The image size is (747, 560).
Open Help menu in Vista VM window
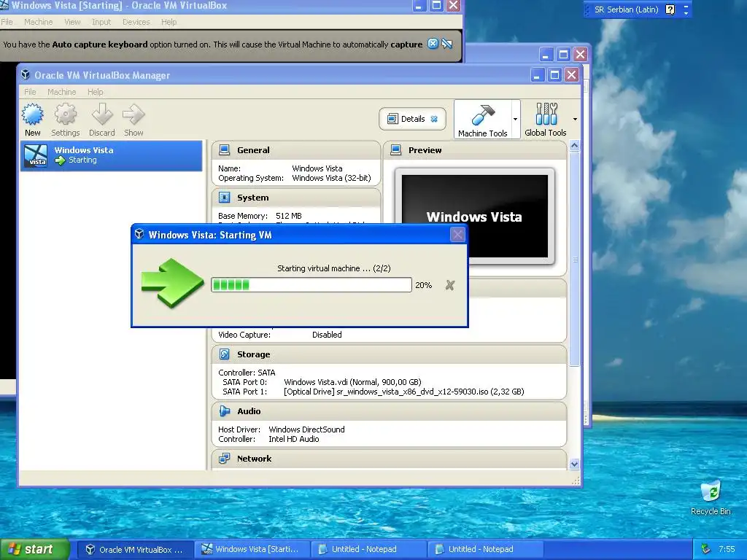169,22
